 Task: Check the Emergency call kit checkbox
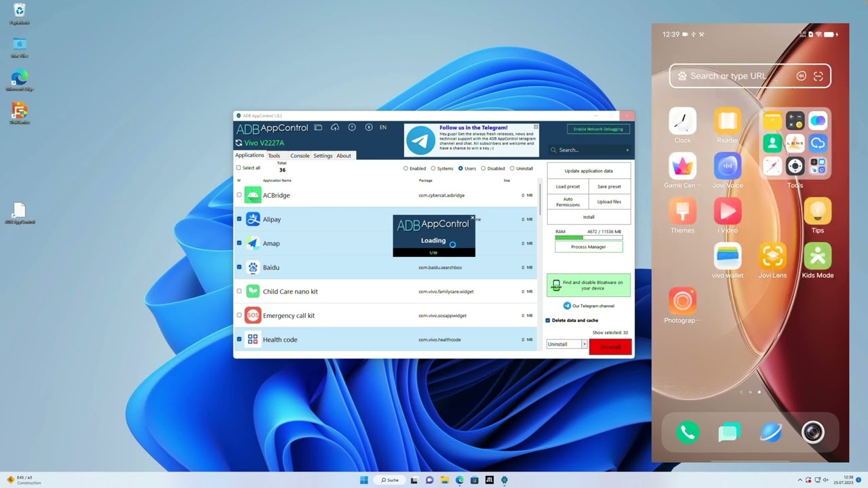coord(239,315)
